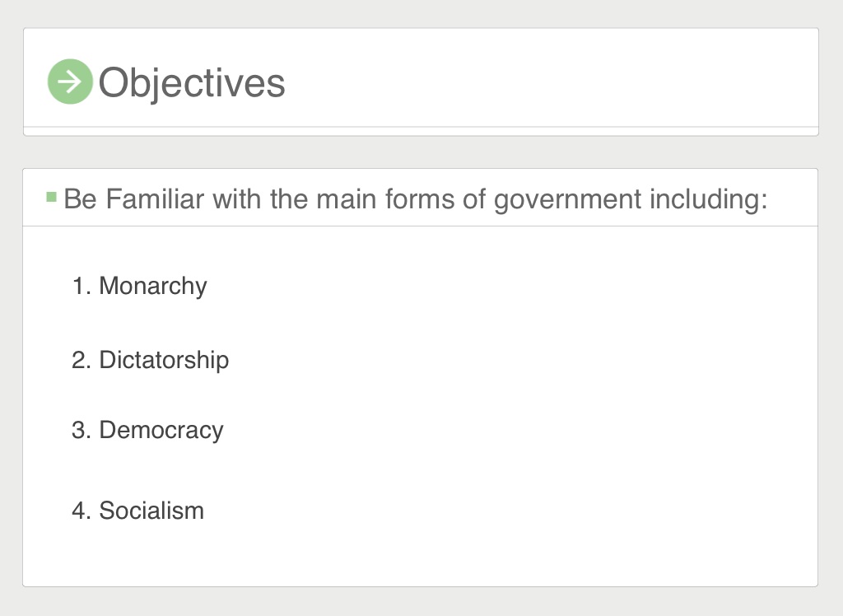Image resolution: width=843 pixels, height=616 pixels.
Task: Click the number 3 before Democracy
Action: (82, 431)
